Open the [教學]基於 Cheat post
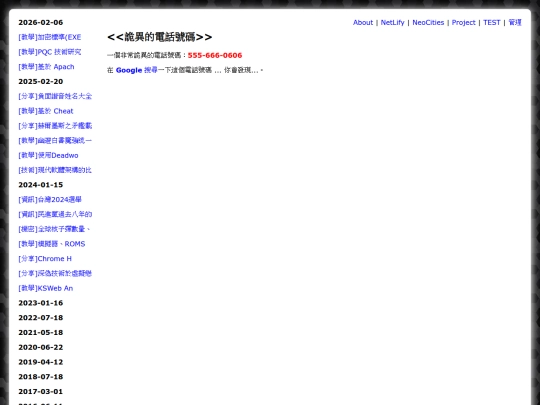This screenshot has width=540, height=405. tap(46, 111)
